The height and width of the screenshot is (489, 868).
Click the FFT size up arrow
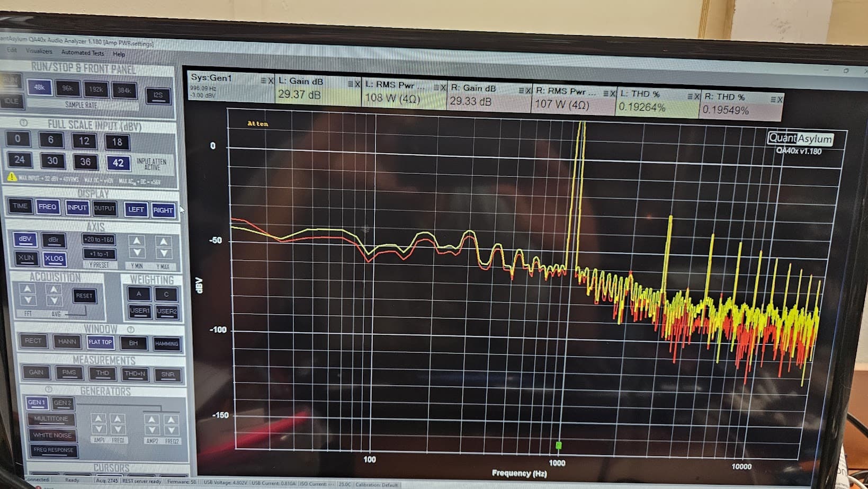pos(27,289)
